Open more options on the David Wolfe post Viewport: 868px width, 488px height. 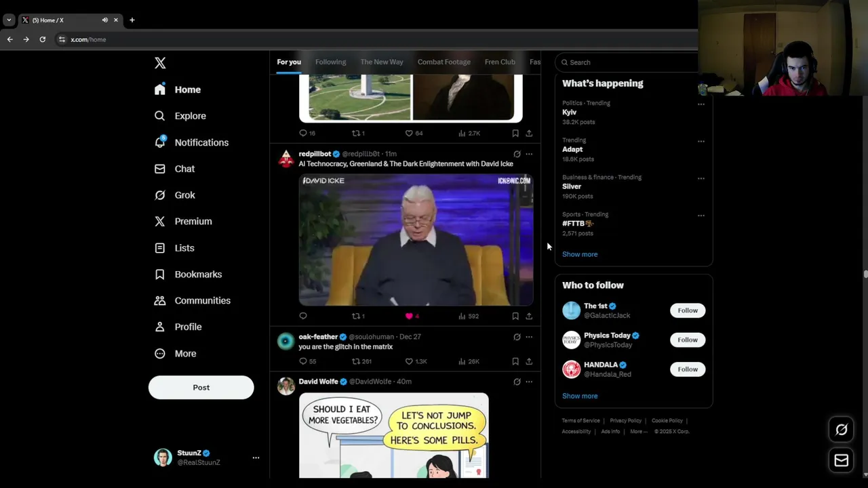(529, 382)
